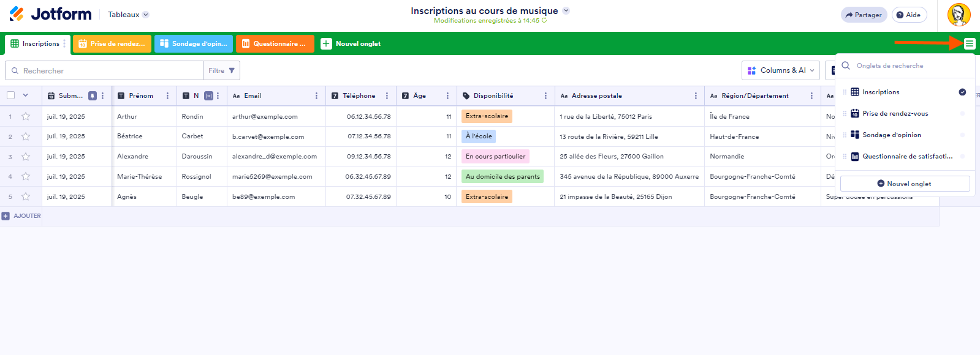
Task: Expand the table title dropdown arrow
Action: (566, 10)
